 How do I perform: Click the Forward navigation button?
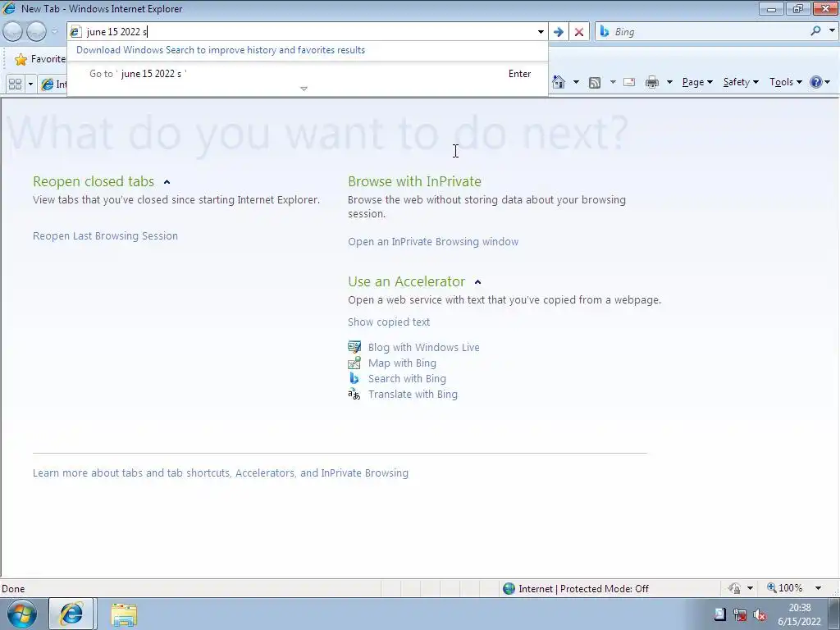[x=36, y=32]
